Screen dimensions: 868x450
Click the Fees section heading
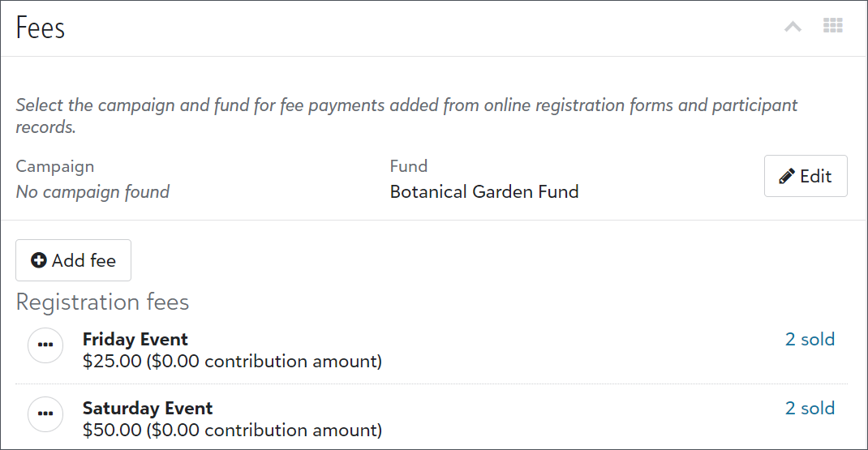(x=41, y=28)
